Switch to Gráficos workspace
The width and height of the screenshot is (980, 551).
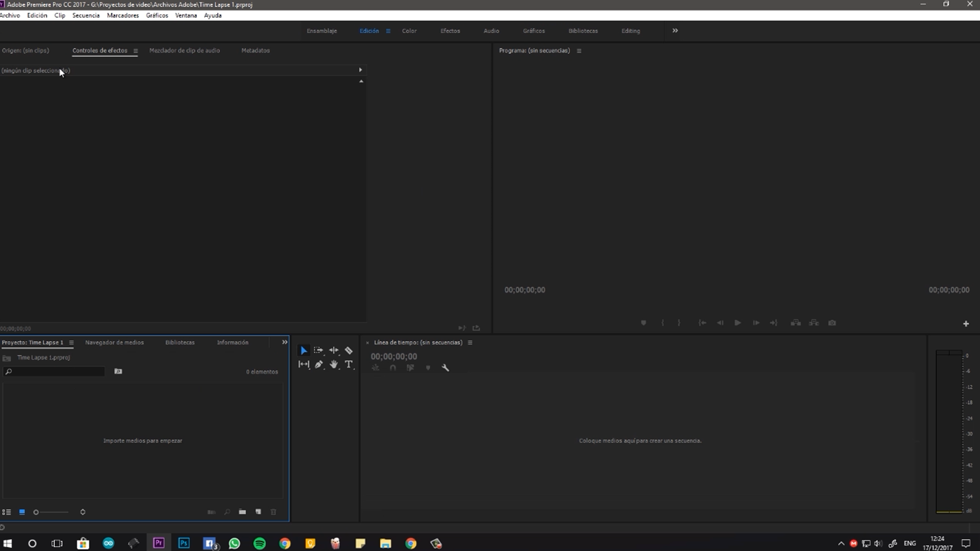533,31
